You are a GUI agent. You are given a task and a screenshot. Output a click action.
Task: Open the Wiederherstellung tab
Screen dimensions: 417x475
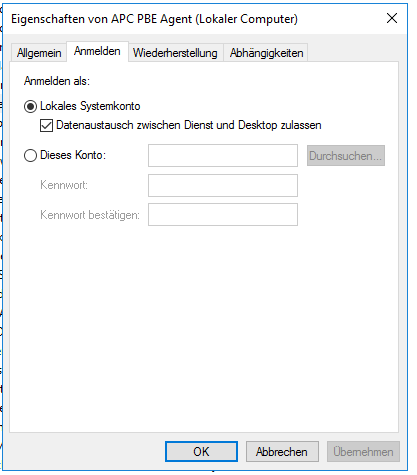point(175,53)
